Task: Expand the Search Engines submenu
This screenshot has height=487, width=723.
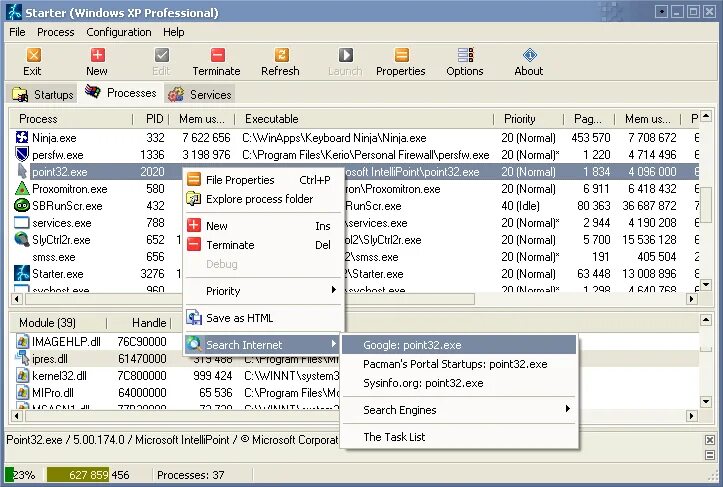Action: pyautogui.click(x=460, y=410)
